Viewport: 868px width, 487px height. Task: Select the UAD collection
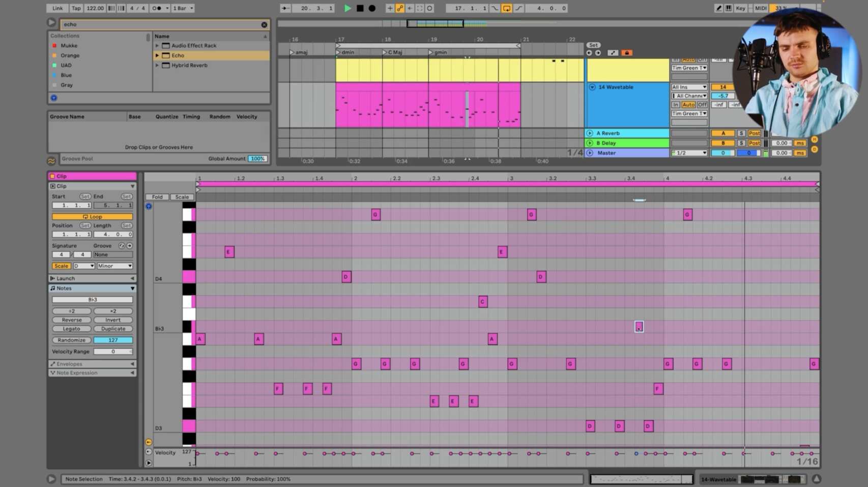pos(66,65)
